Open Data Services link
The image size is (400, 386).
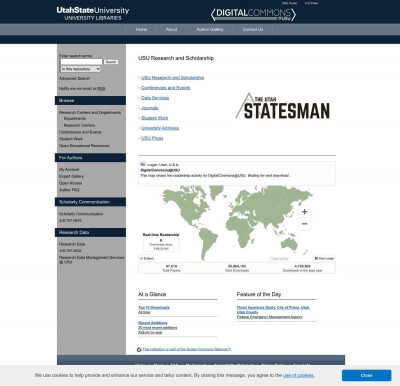point(155,98)
